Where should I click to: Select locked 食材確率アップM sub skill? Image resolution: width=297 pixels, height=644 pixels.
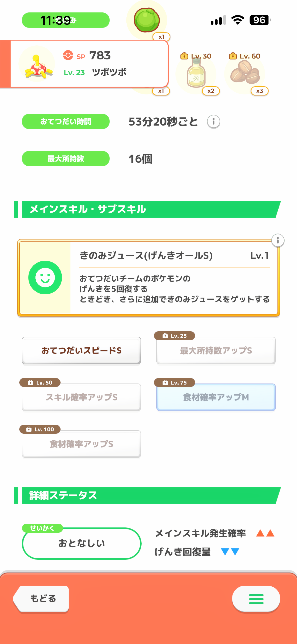[x=216, y=397]
